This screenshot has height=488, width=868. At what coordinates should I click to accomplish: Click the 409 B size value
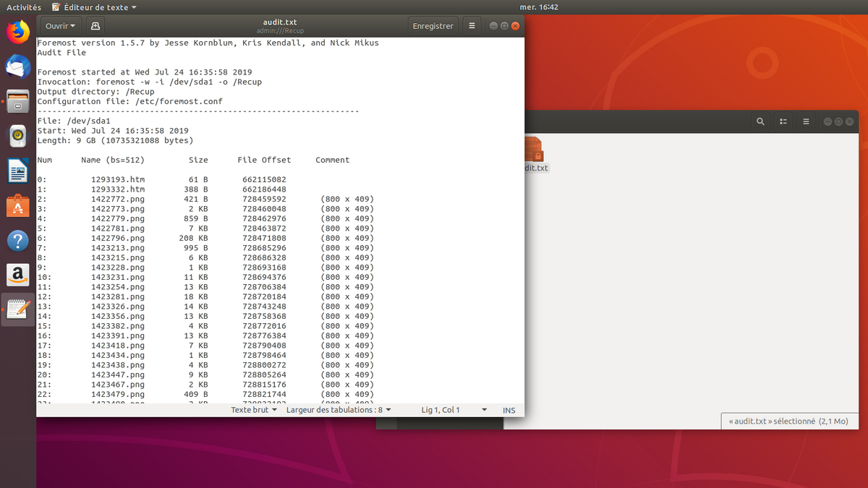click(196, 394)
